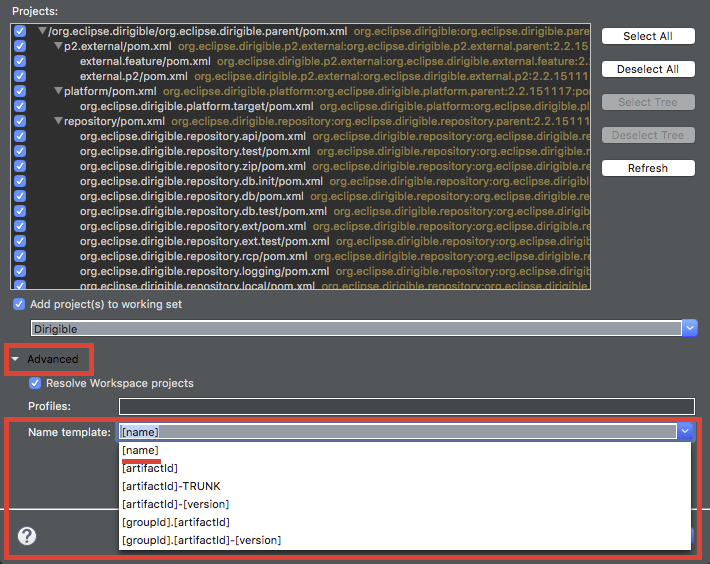Image resolution: width=710 pixels, height=564 pixels.
Task: Select the [groupId].[artifactId]-[version] option
Action: coord(201,540)
